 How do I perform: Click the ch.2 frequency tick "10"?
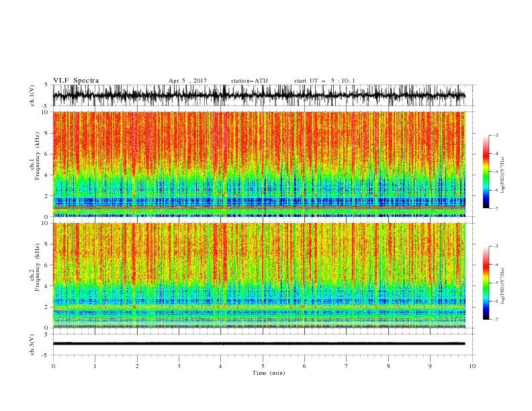tap(45, 223)
